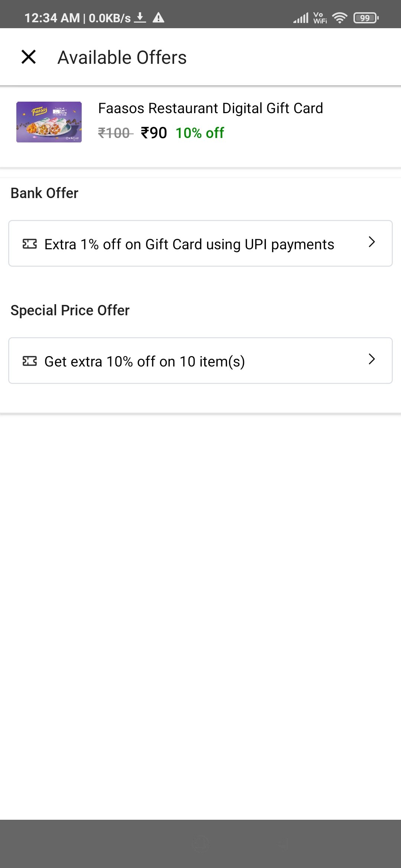The image size is (401, 868).
Task: Tap the Special Price Offer heading
Action: (x=70, y=310)
